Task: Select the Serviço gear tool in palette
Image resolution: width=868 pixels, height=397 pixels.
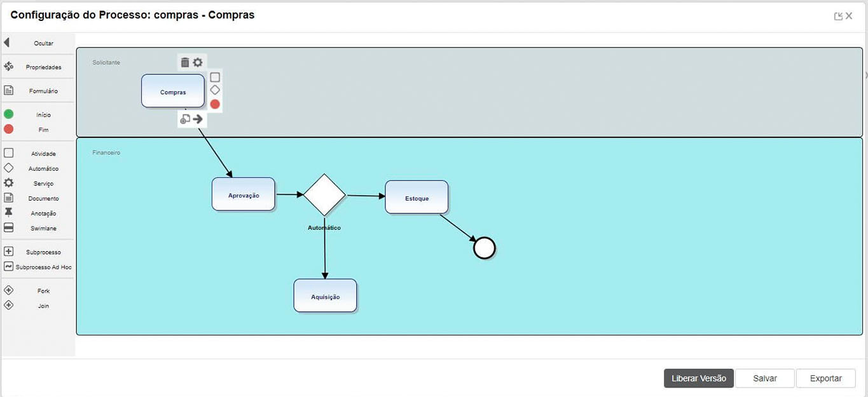Action: 9,183
